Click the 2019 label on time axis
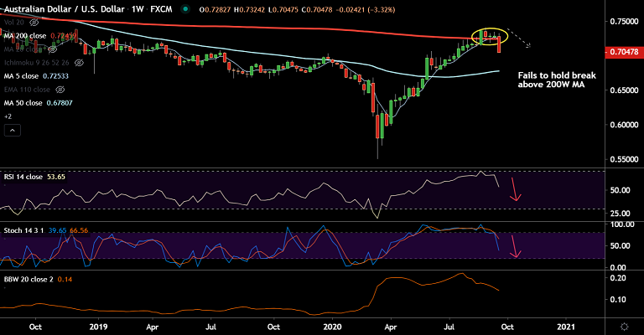This screenshot has width=644, height=335. (x=98, y=327)
